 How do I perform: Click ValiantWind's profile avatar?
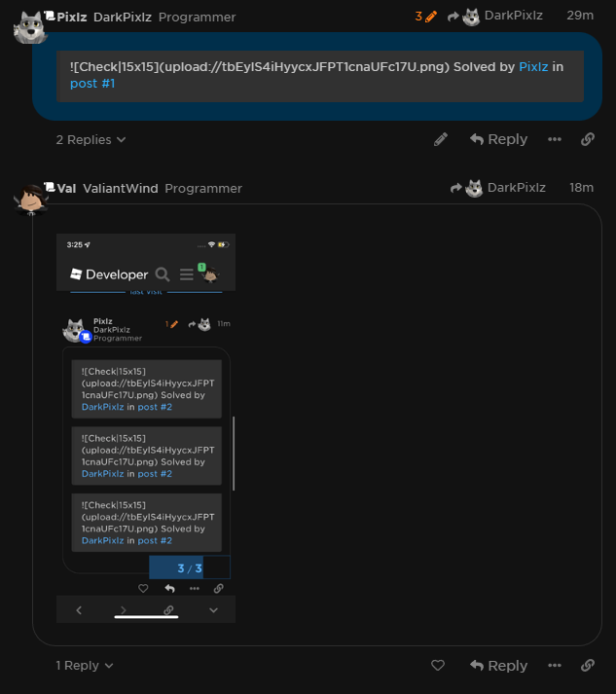coord(31,200)
